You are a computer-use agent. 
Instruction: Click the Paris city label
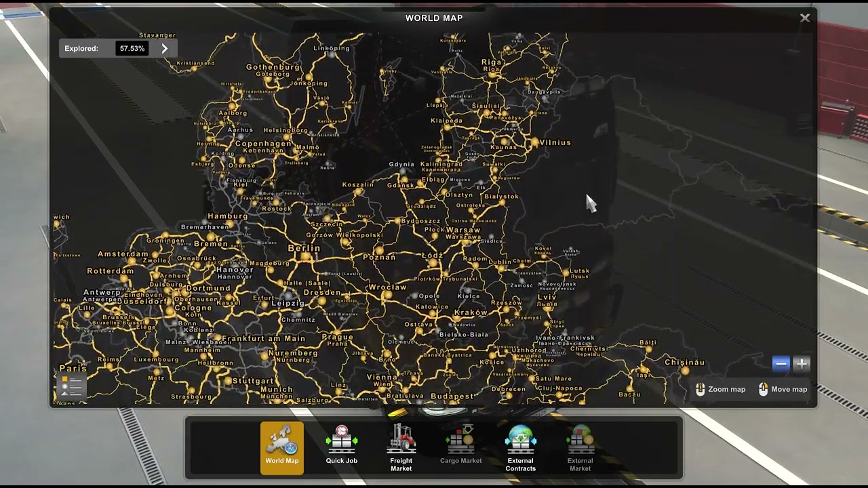73,368
